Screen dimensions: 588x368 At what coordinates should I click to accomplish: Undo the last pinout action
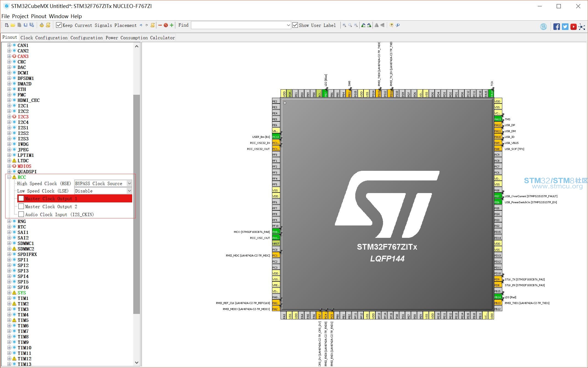click(141, 25)
